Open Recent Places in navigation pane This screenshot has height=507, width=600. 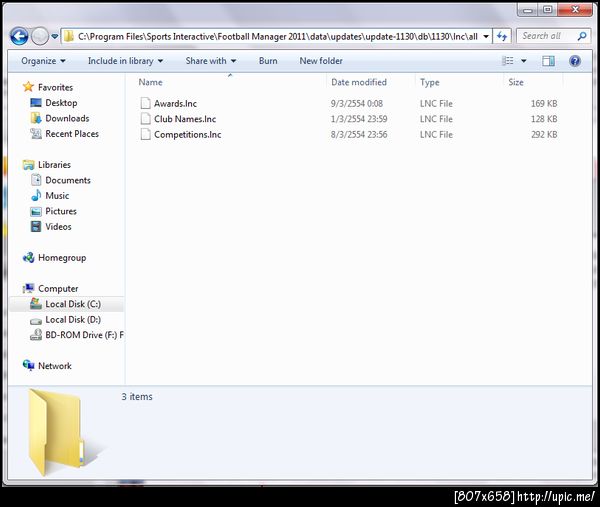coord(72,134)
